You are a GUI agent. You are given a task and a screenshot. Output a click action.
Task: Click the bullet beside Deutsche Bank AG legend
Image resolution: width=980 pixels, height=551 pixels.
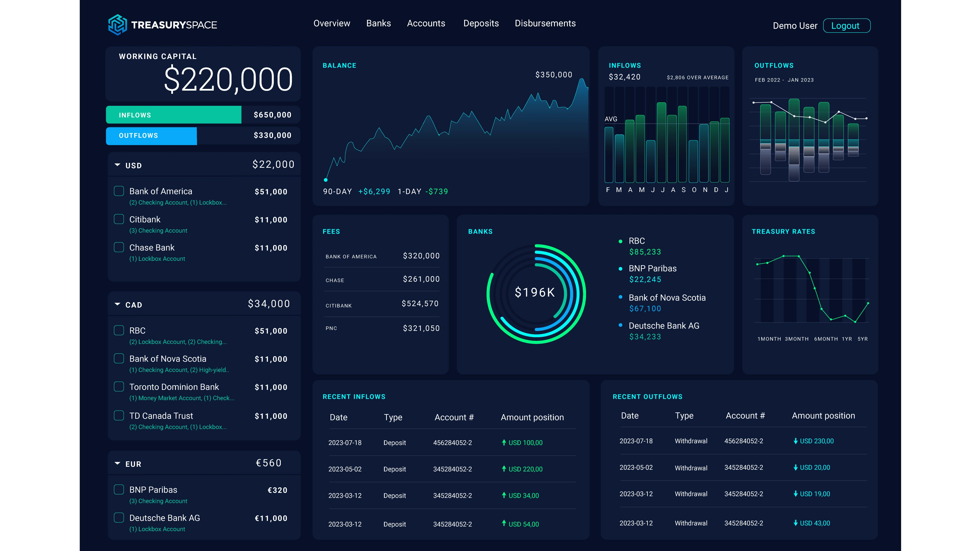[x=621, y=325]
